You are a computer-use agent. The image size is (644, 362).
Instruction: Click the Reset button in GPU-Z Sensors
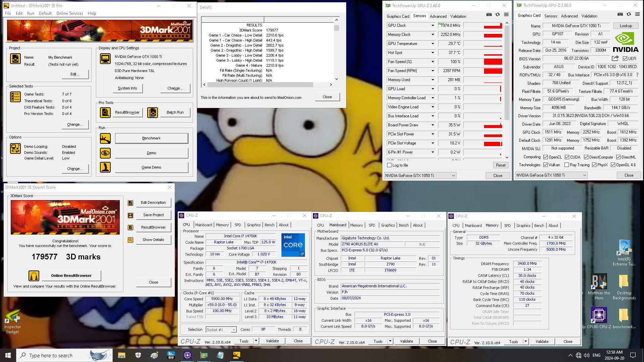coord(501,165)
